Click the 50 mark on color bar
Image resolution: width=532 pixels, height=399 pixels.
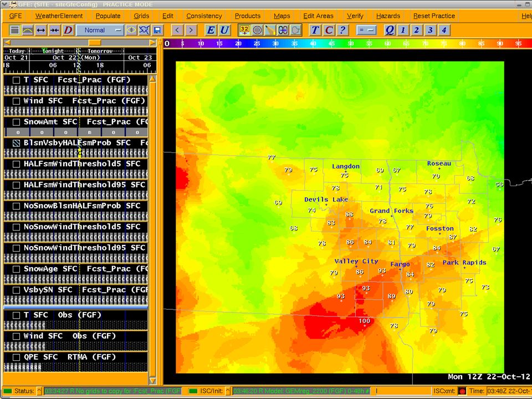(x=350, y=43)
